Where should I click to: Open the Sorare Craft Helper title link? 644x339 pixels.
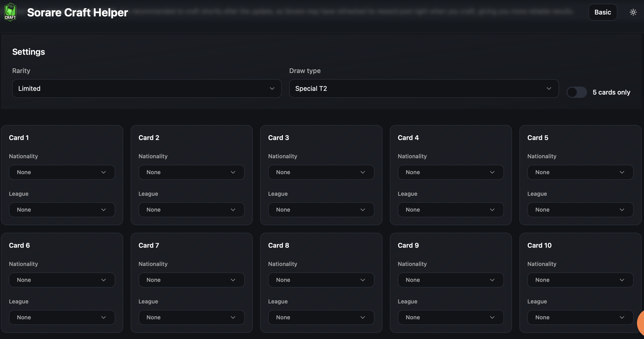tap(78, 12)
